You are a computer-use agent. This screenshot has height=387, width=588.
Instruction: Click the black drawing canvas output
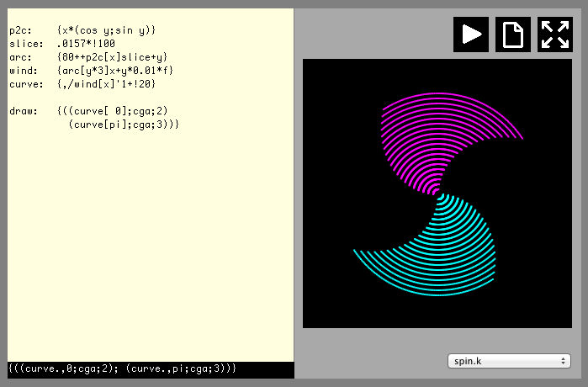437,193
